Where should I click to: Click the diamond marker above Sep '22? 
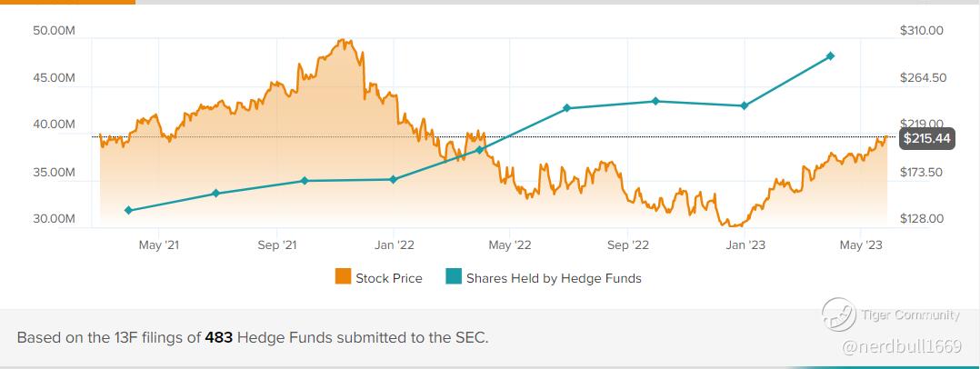coord(655,101)
